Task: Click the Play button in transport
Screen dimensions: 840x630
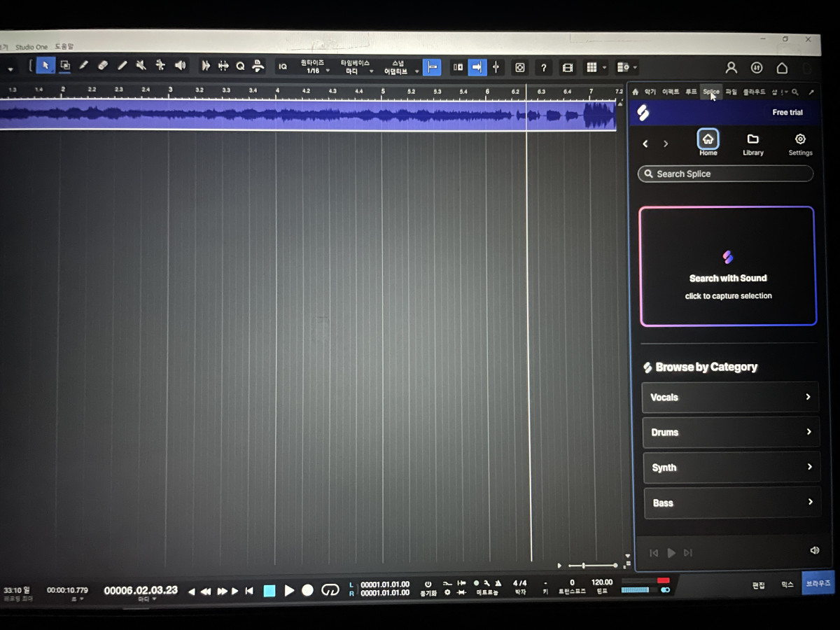Action: click(289, 591)
